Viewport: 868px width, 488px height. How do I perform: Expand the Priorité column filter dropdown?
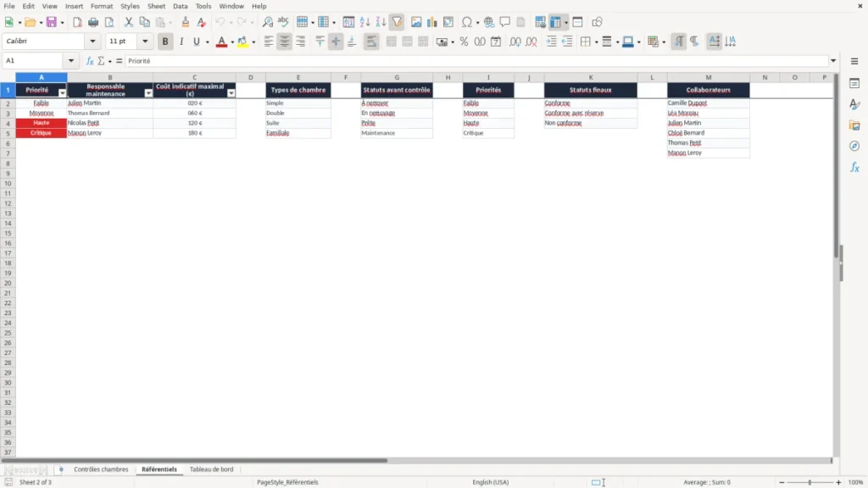point(63,93)
